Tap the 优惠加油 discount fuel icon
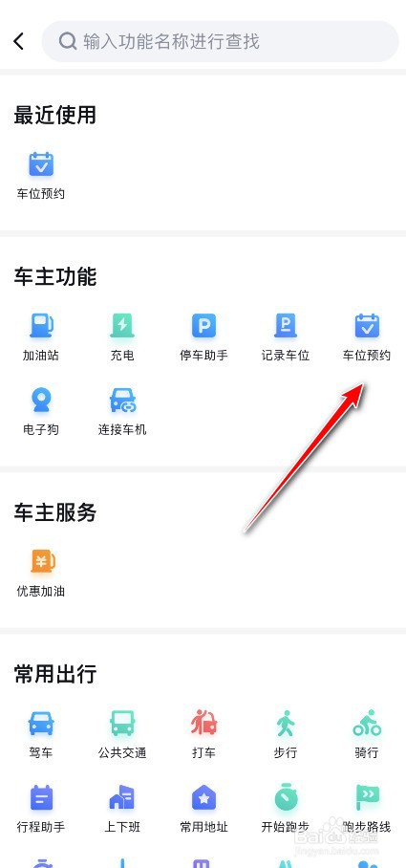 tap(41, 573)
